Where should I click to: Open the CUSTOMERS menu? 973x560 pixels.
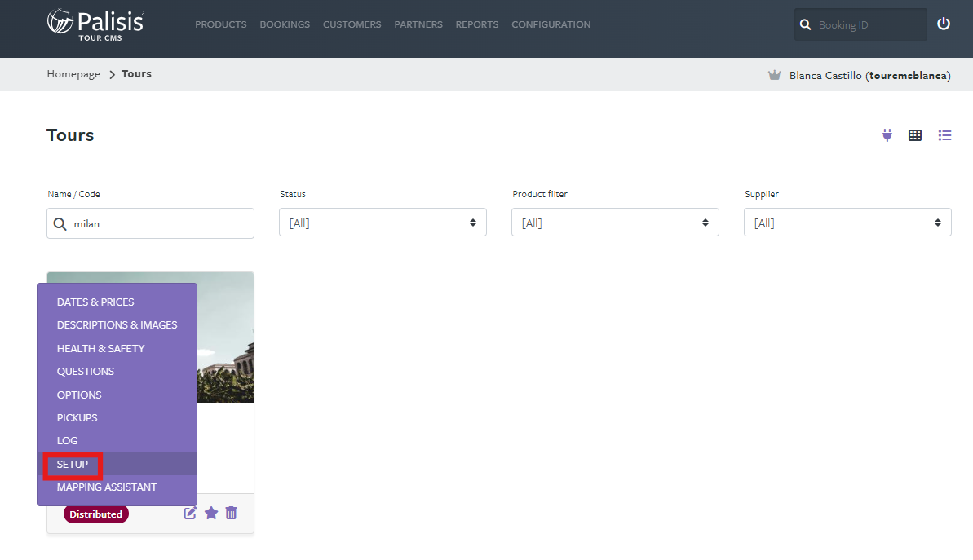point(352,24)
